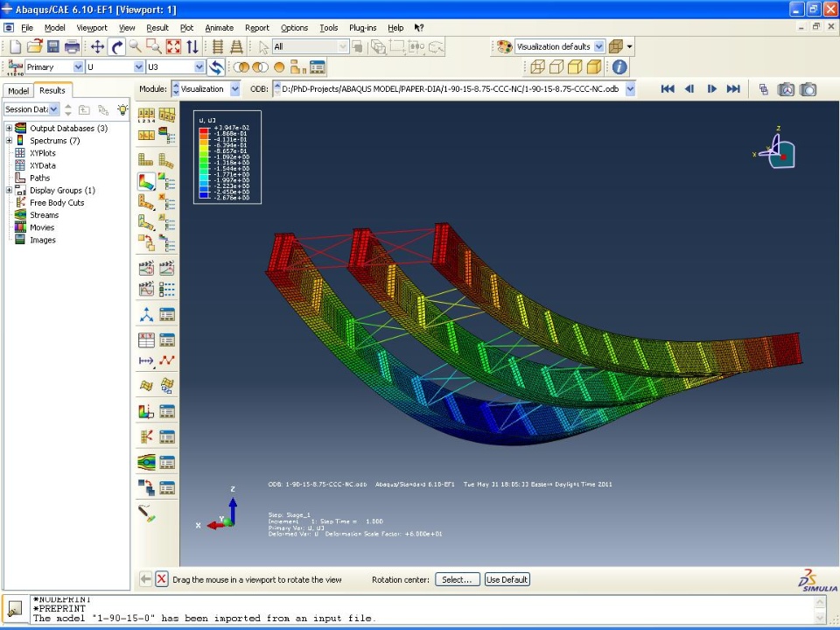This screenshot has height=630, width=840.
Task: Go back with the prompt arrow button
Action: point(145,579)
